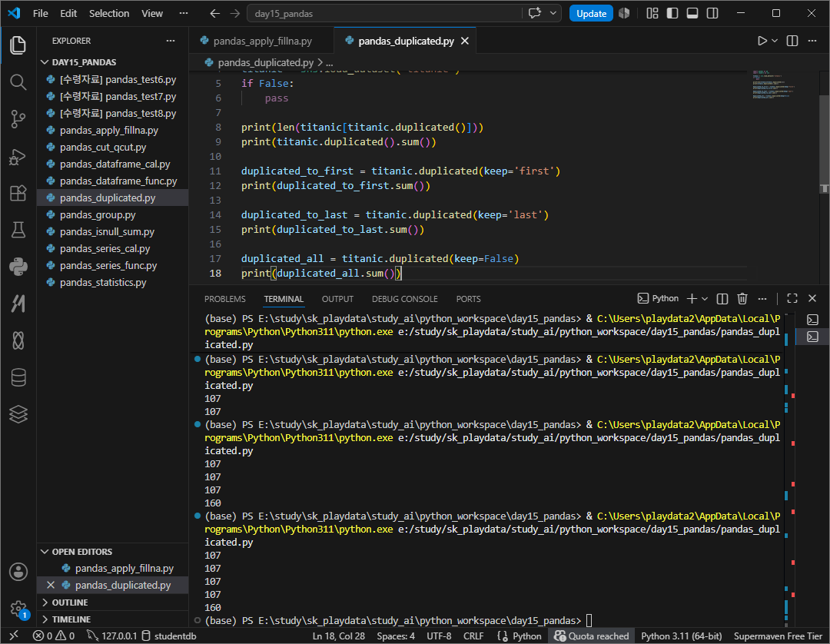The height and width of the screenshot is (644, 830).
Task: Select Python 3.11 (64-bit) interpreter in status bar
Action: [681, 636]
